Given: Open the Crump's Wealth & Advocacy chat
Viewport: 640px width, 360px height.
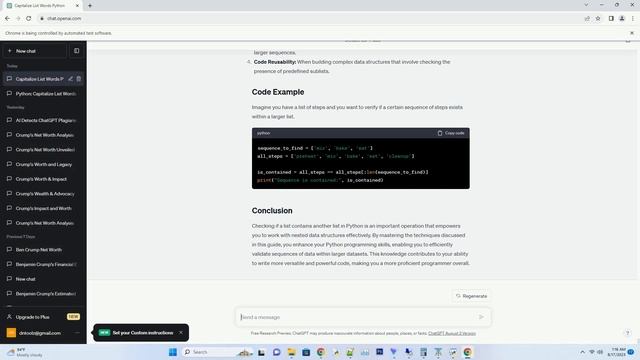Looking at the screenshot, I should (43, 193).
